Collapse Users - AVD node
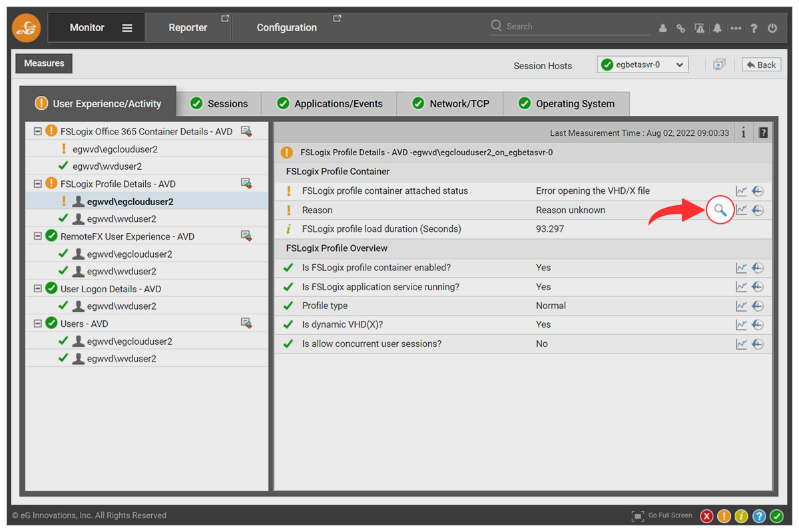This screenshot has height=532, width=799. [37, 324]
